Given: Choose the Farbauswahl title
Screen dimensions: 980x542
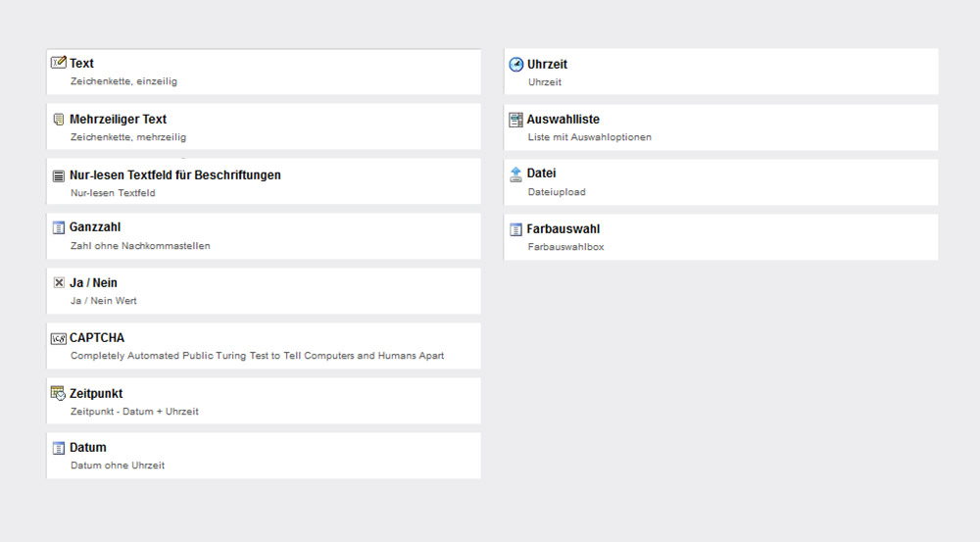Looking at the screenshot, I should [x=563, y=229].
